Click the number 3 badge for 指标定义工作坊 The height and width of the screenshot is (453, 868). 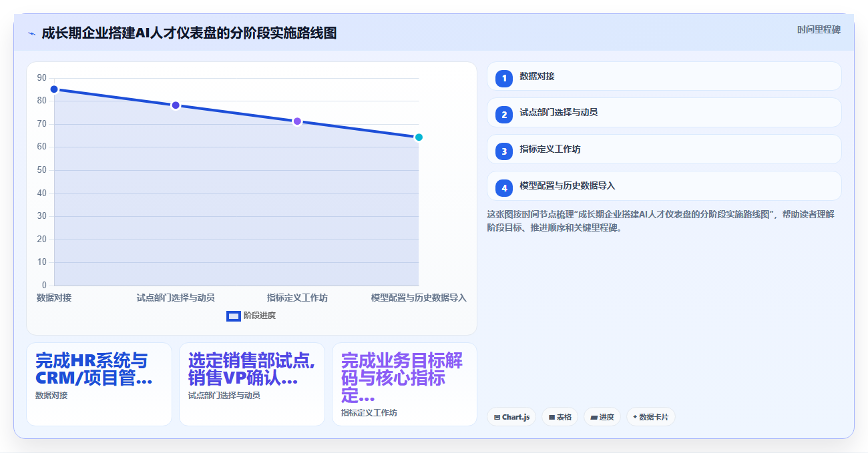pos(504,151)
